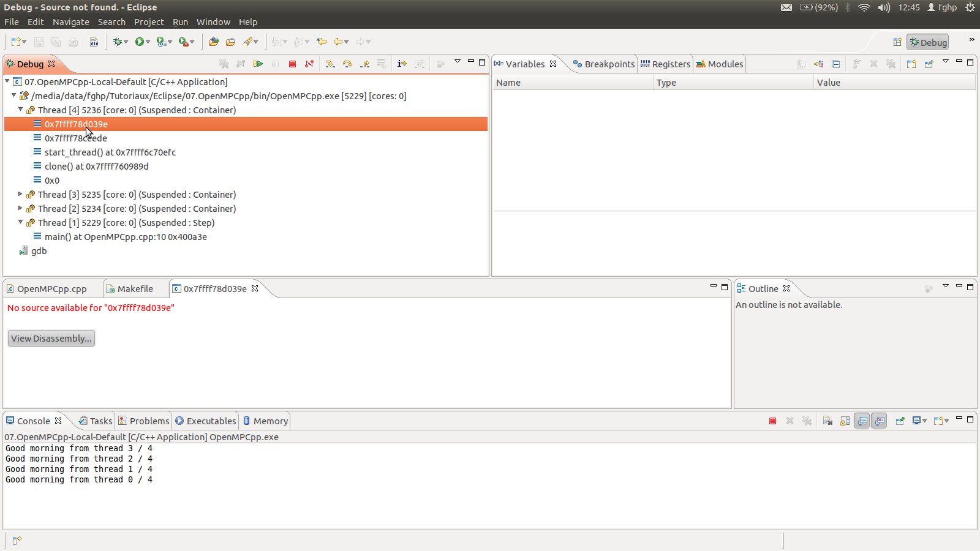Switch to the Problems tab

pyautogui.click(x=144, y=421)
